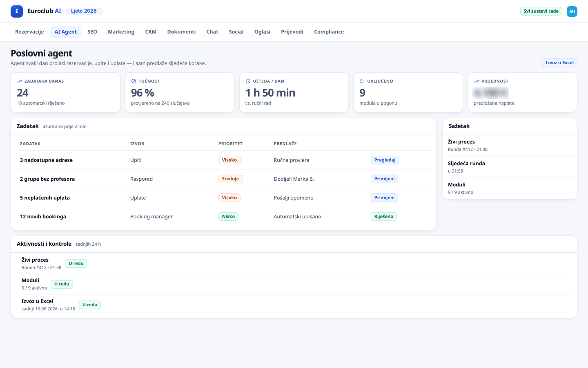Switch to the Chat tab

(x=212, y=32)
